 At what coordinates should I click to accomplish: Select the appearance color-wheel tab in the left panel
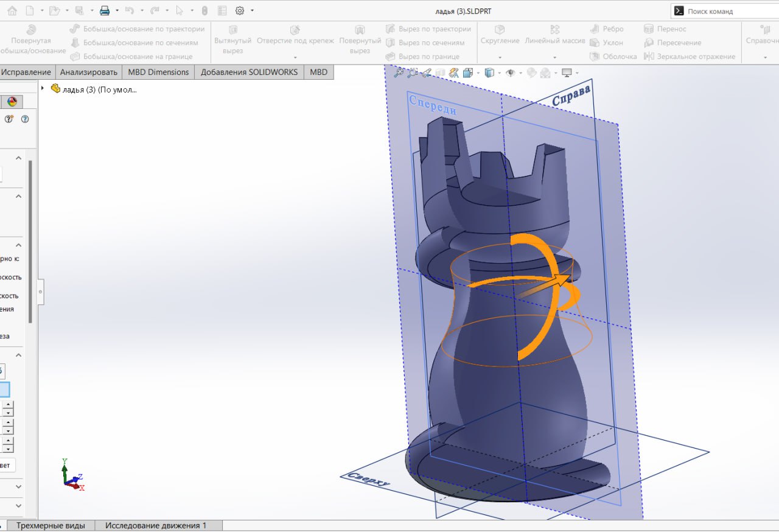point(12,102)
